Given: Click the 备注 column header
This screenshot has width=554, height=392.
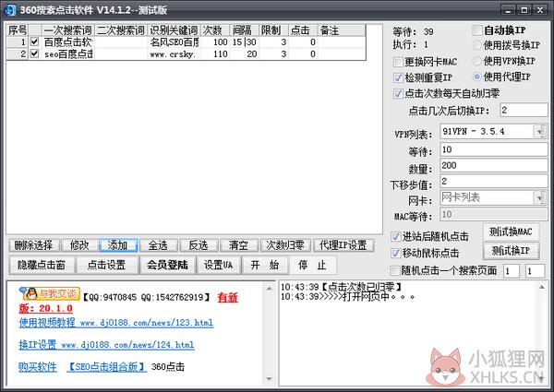Looking at the screenshot, I should tap(342, 30).
